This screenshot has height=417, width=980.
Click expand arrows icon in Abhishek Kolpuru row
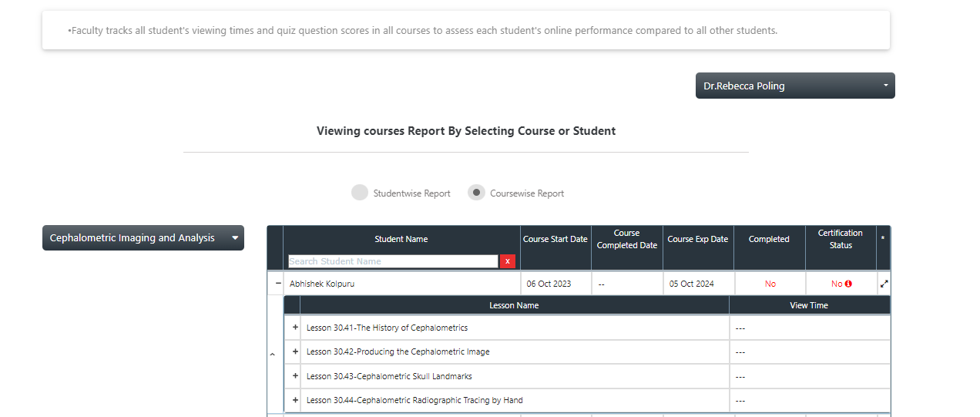click(x=884, y=284)
